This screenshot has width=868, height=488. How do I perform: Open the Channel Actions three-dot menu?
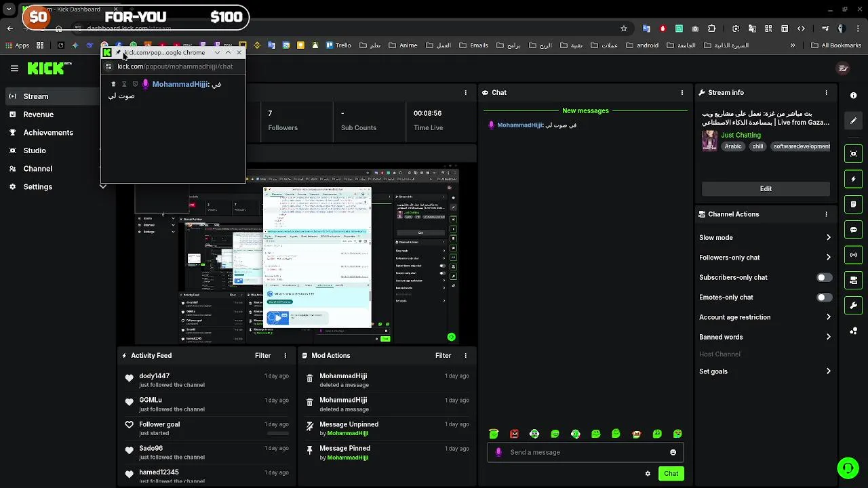pos(826,214)
